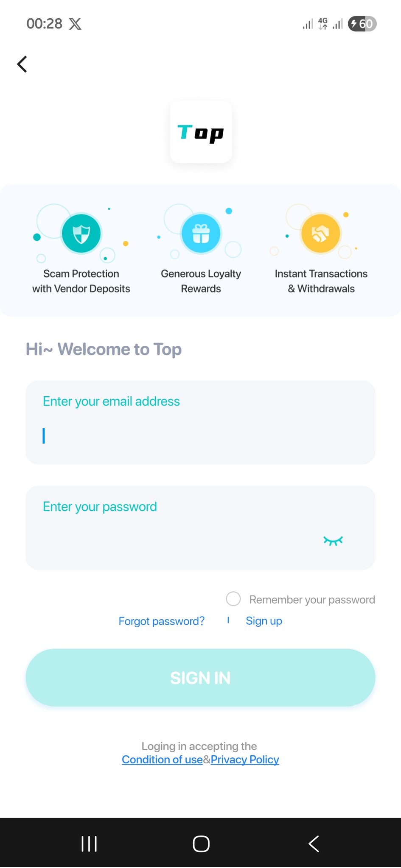Open the Forgot password link
401x868 pixels.
pos(161,621)
